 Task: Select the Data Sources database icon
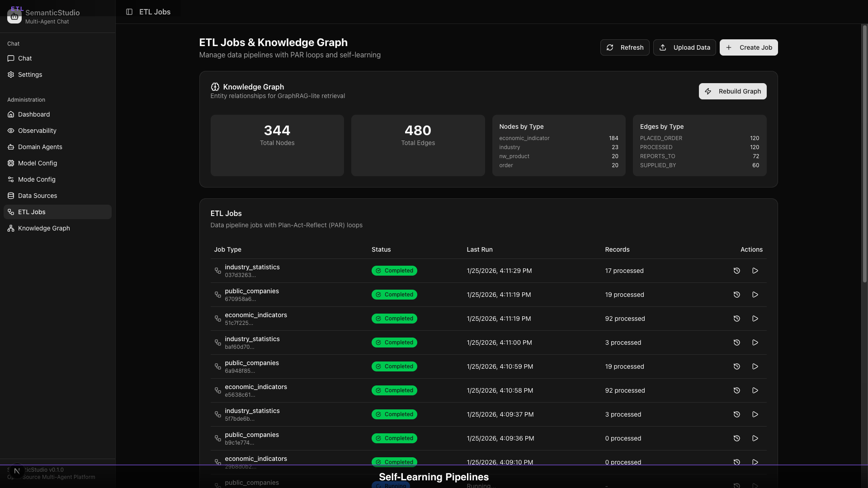pos(10,196)
